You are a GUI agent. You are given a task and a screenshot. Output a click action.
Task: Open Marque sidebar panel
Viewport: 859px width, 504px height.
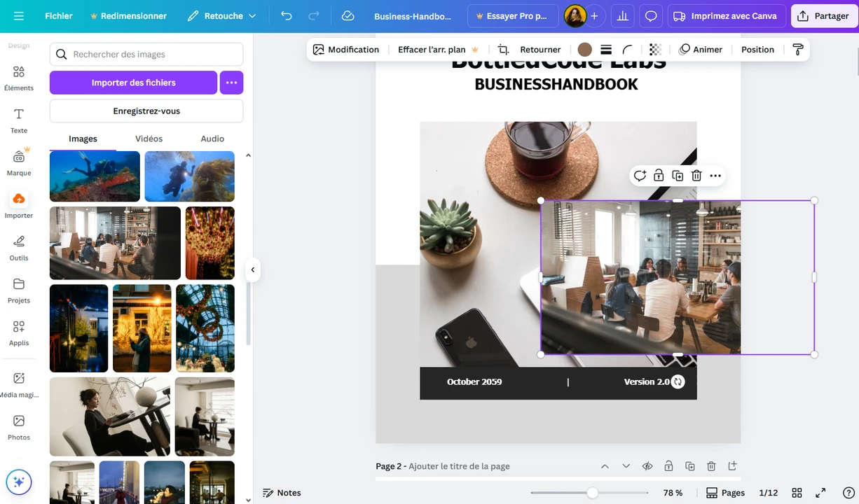(x=19, y=163)
